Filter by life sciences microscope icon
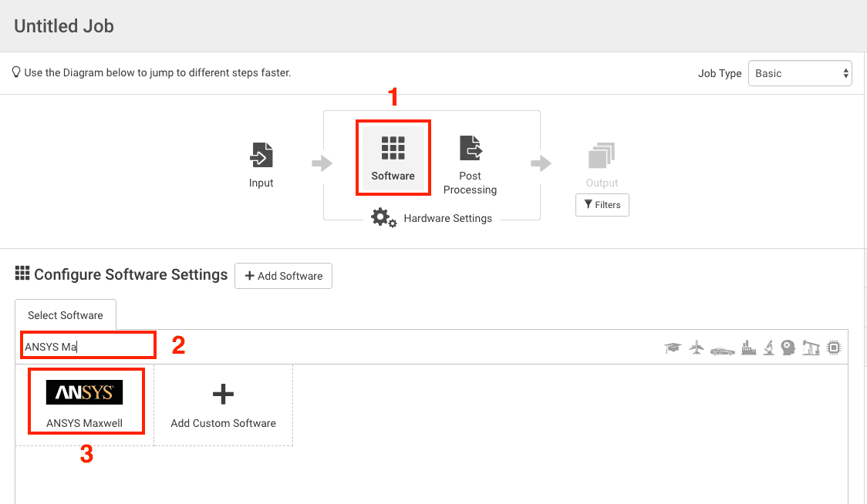867x504 pixels. tap(768, 348)
